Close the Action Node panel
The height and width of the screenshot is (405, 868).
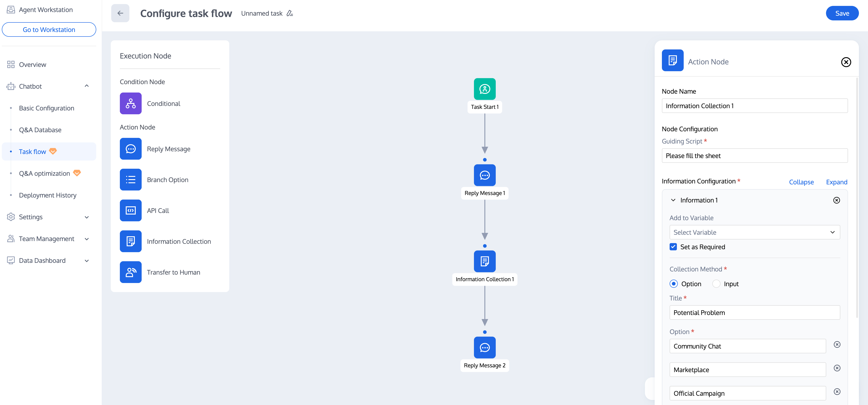[x=846, y=62]
